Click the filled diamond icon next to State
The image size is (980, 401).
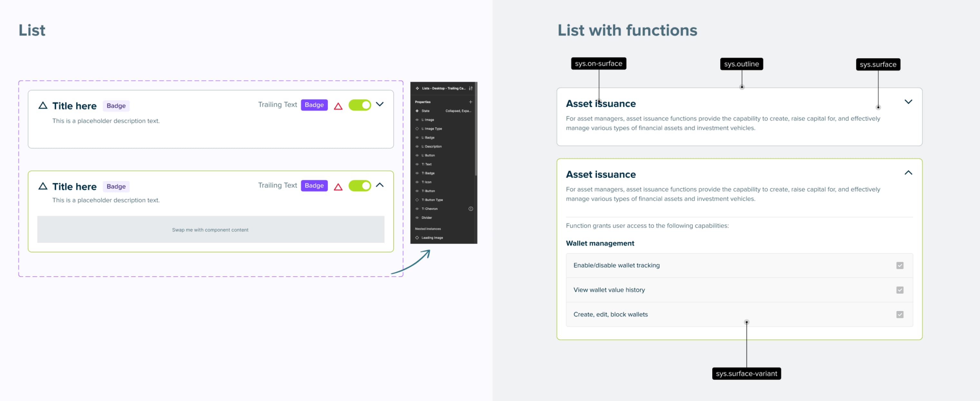pos(417,111)
